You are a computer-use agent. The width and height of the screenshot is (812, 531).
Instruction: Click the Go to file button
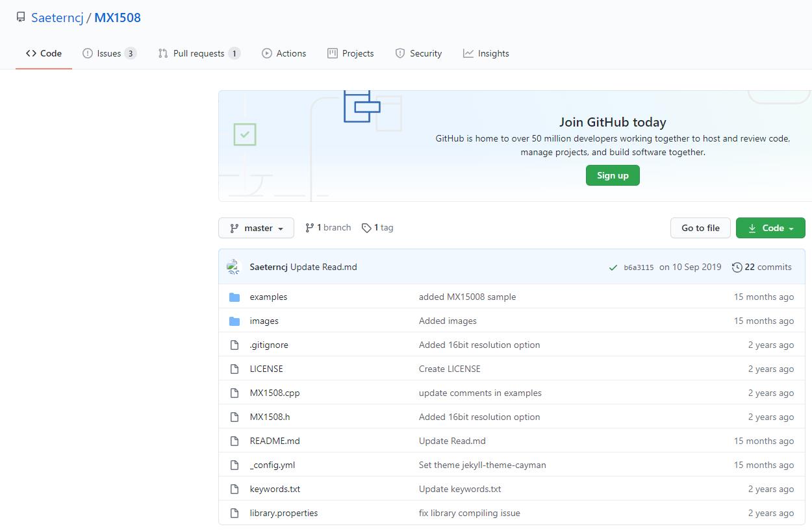700,228
